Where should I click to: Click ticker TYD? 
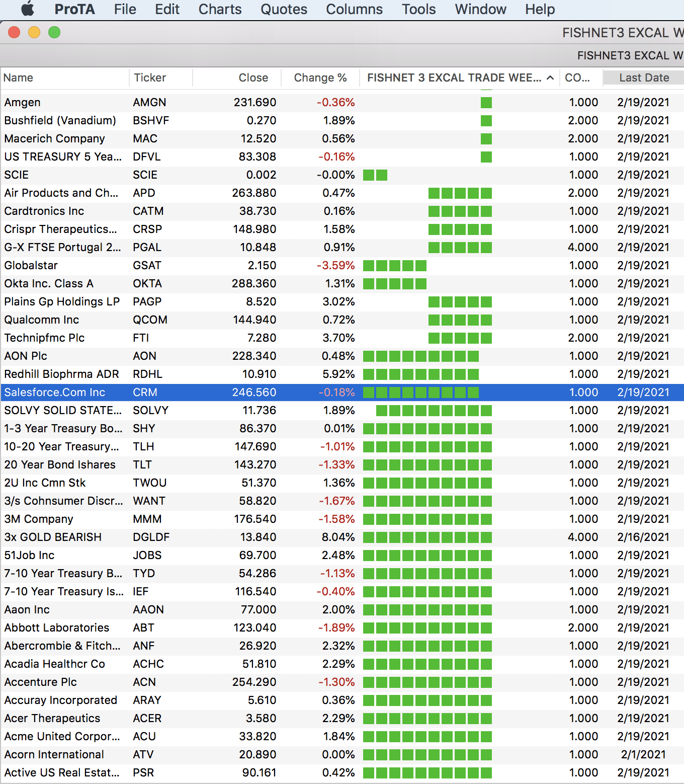click(144, 574)
